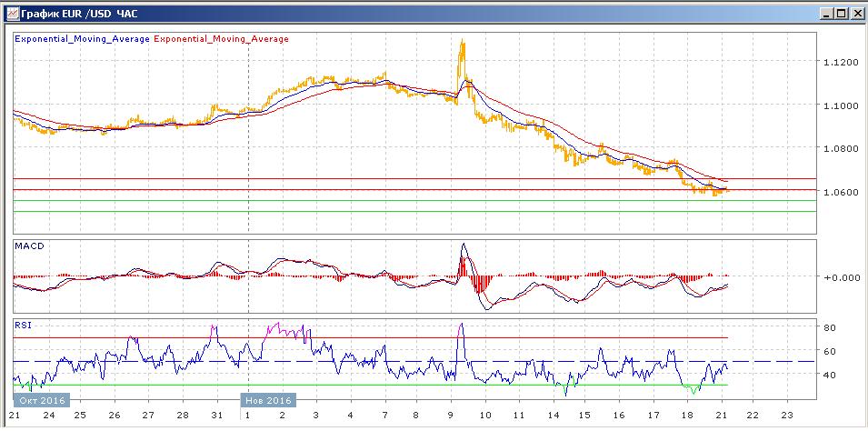
Task: Click the date 31 on time axis
Action: click(x=216, y=415)
